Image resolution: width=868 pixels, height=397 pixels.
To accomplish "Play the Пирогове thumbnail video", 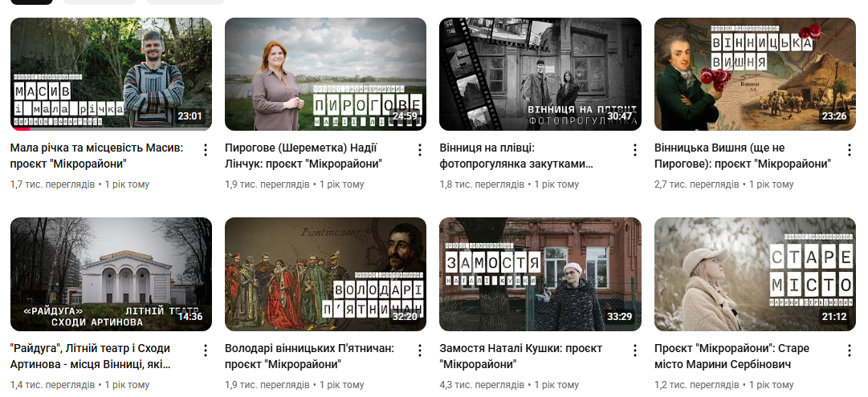I will (x=325, y=74).
